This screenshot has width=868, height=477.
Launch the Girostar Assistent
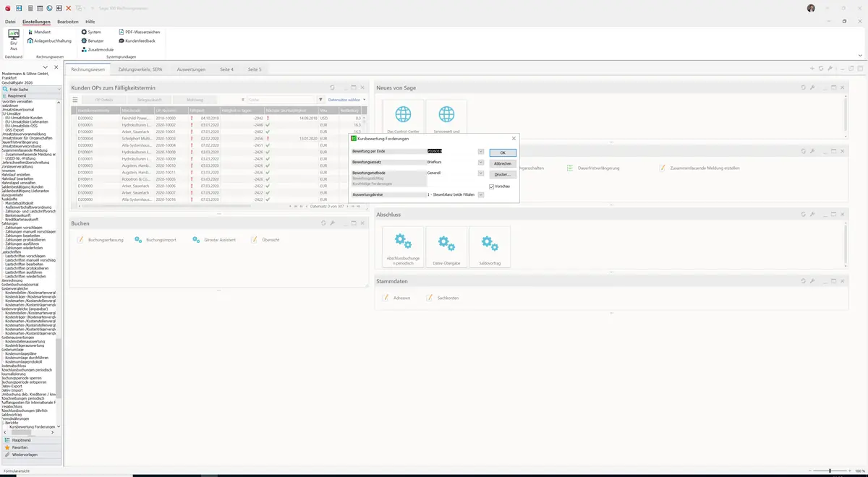click(x=214, y=239)
